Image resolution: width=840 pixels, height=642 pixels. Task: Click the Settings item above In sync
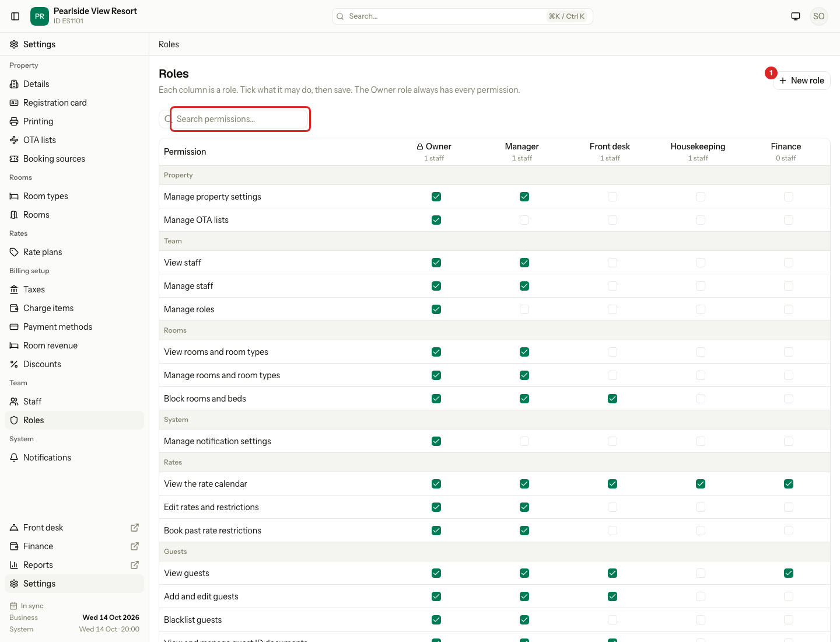pyautogui.click(x=74, y=584)
